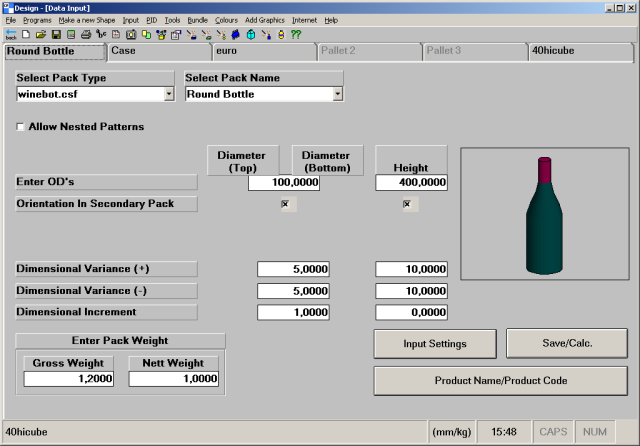Click the 15:48 time in status bar
This screenshot has height=446, width=640.
[504, 432]
